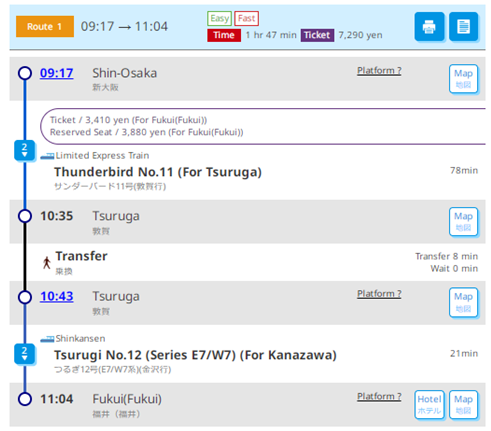
Task: Expand stops on Tsurugi No.12 segment
Action: point(25,354)
